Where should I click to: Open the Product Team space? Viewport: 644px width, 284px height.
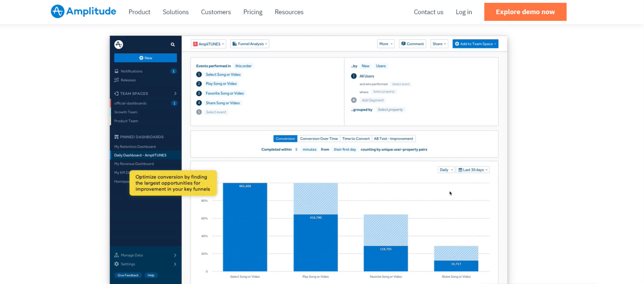point(126,121)
